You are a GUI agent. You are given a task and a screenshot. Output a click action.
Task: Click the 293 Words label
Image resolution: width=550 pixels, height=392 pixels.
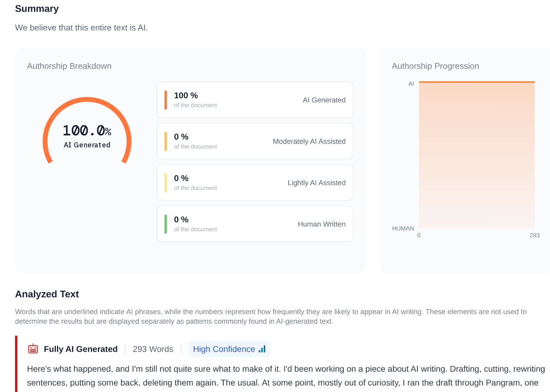(x=153, y=349)
